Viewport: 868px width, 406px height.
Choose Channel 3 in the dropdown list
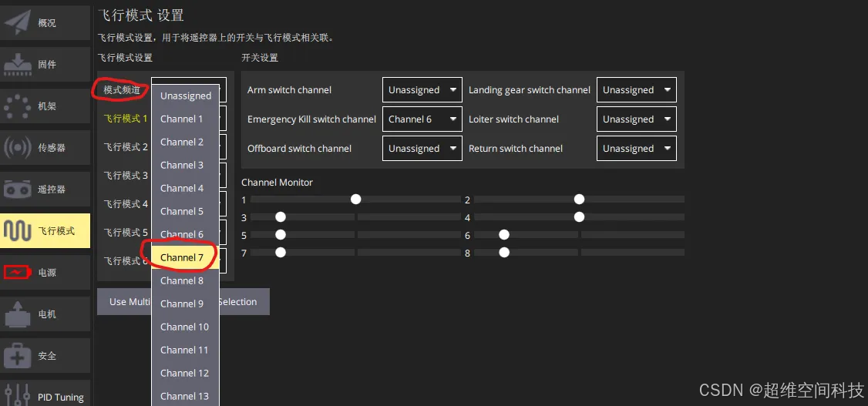click(x=186, y=166)
